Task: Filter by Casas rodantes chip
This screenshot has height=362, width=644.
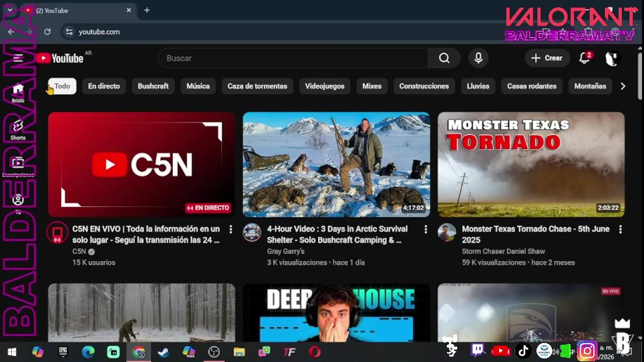Action: (532, 86)
